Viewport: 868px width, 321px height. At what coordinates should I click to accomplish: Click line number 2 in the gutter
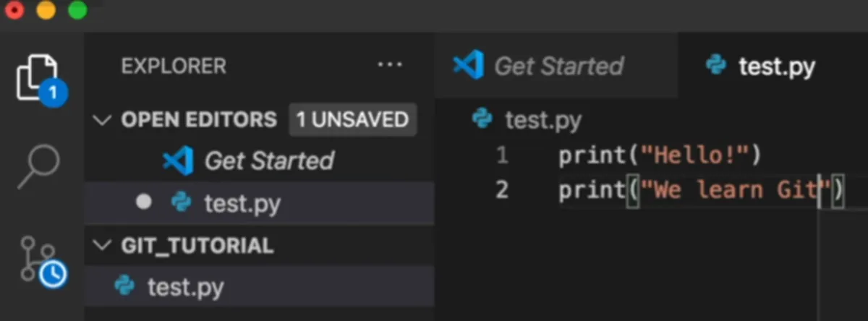pyautogui.click(x=502, y=191)
